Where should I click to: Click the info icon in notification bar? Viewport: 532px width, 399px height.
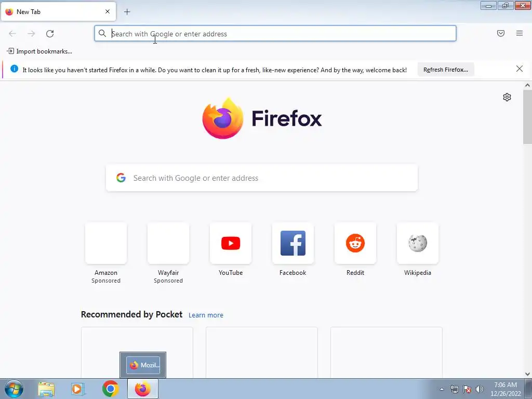(14, 69)
